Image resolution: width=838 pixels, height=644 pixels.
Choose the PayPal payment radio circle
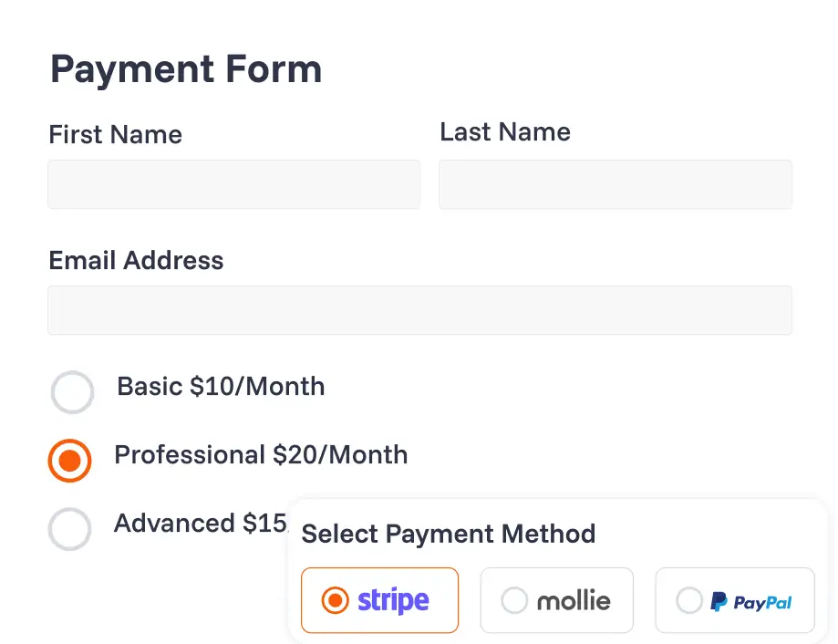click(x=688, y=600)
